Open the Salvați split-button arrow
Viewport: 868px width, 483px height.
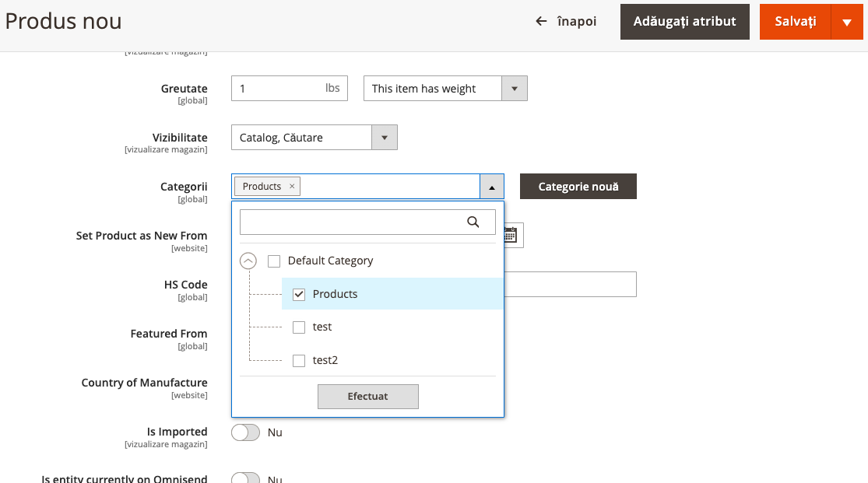[x=846, y=22]
